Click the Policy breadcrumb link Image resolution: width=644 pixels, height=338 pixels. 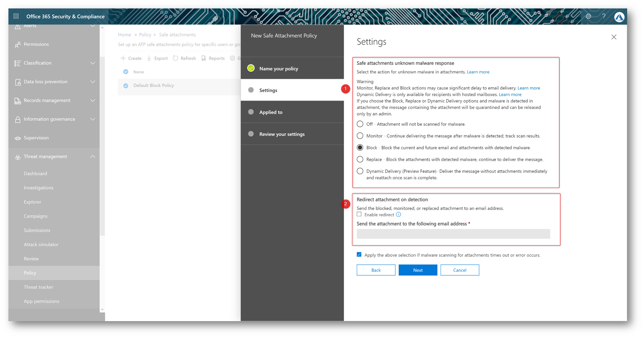click(x=145, y=35)
